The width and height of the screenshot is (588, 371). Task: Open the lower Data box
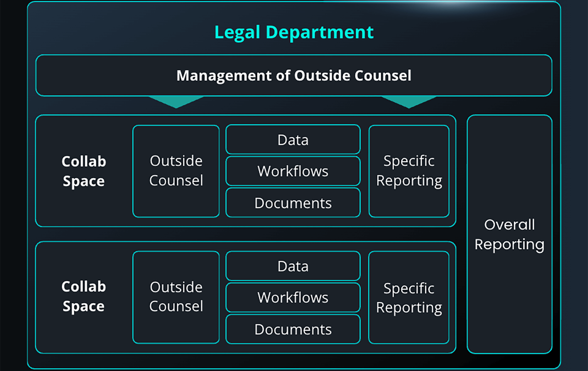coord(293,266)
